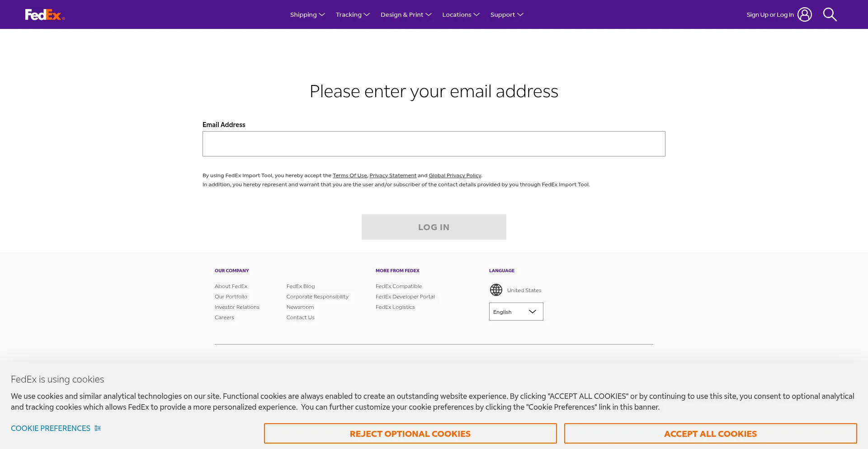Click the FedEx logo
Image resolution: width=868 pixels, height=449 pixels.
tap(45, 15)
